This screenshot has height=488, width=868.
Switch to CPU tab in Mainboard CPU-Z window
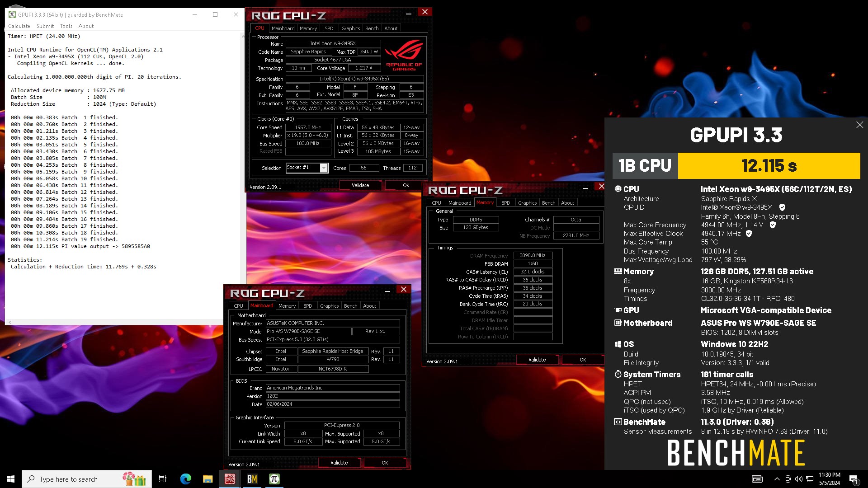[x=238, y=306]
